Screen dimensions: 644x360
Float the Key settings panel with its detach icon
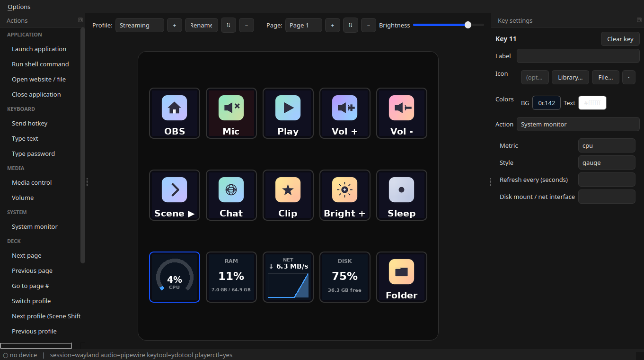[x=639, y=20]
